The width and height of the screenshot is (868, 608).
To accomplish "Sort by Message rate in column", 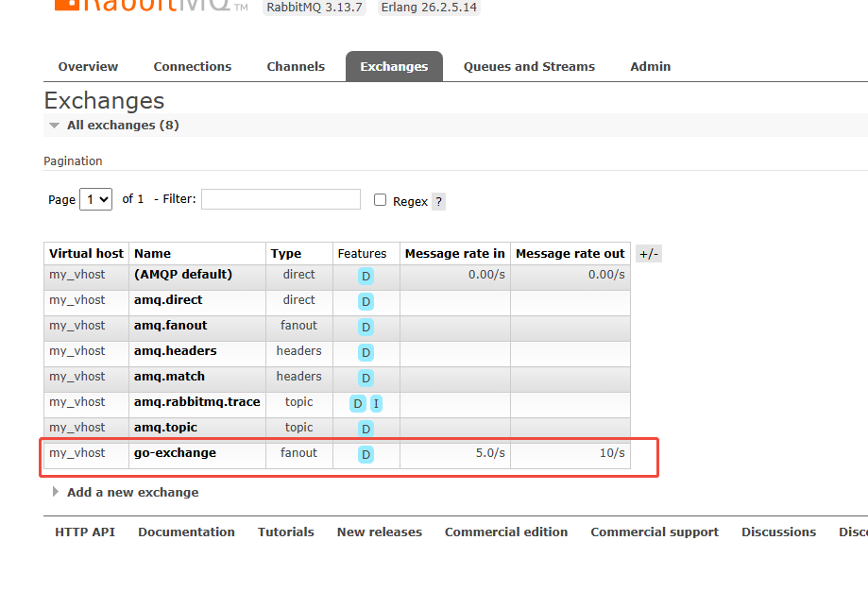I will click(x=455, y=253).
